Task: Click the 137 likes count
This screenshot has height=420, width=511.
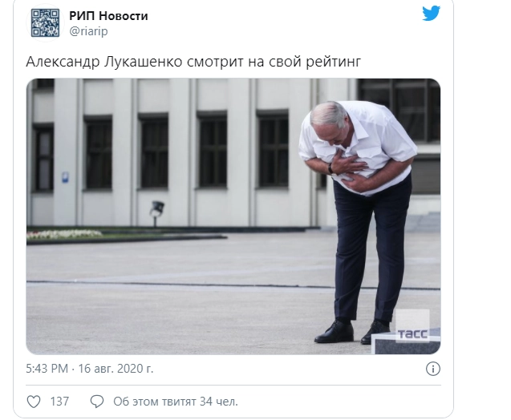Action: click(x=59, y=402)
